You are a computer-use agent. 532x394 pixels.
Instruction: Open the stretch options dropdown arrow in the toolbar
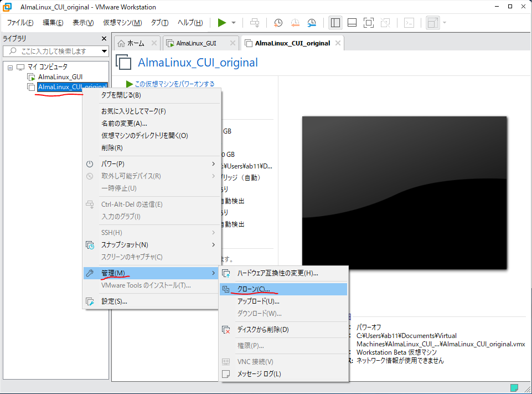coord(445,23)
